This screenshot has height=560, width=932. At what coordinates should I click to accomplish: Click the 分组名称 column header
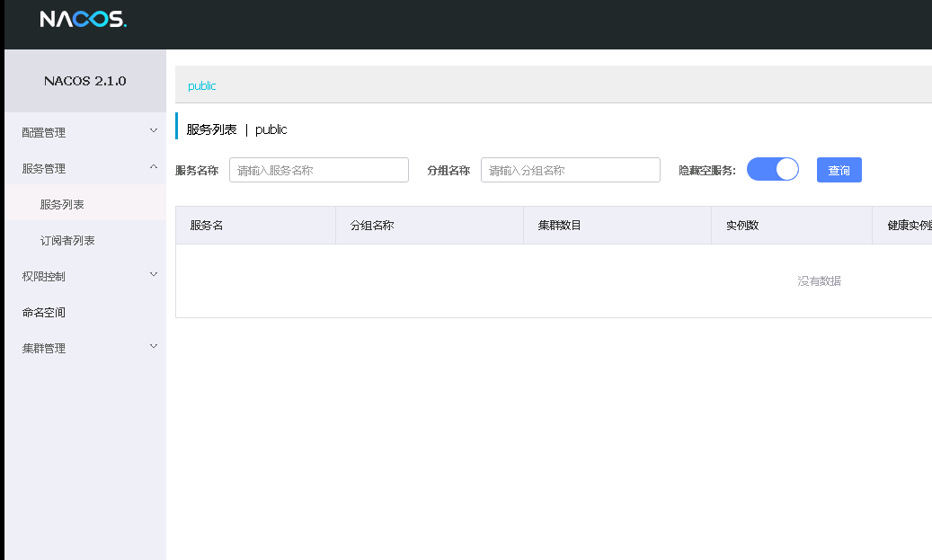pos(429,226)
